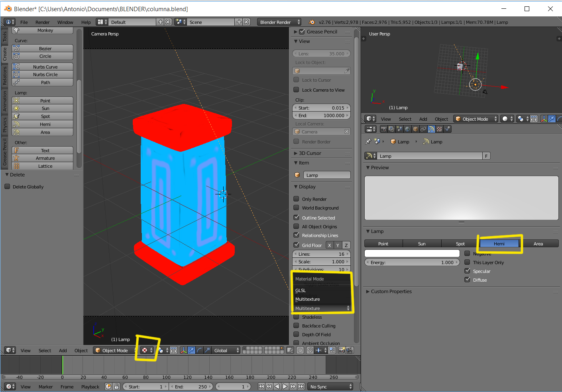
Task: Toggle the Lock Camera to View checkbox
Action: tap(296, 90)
